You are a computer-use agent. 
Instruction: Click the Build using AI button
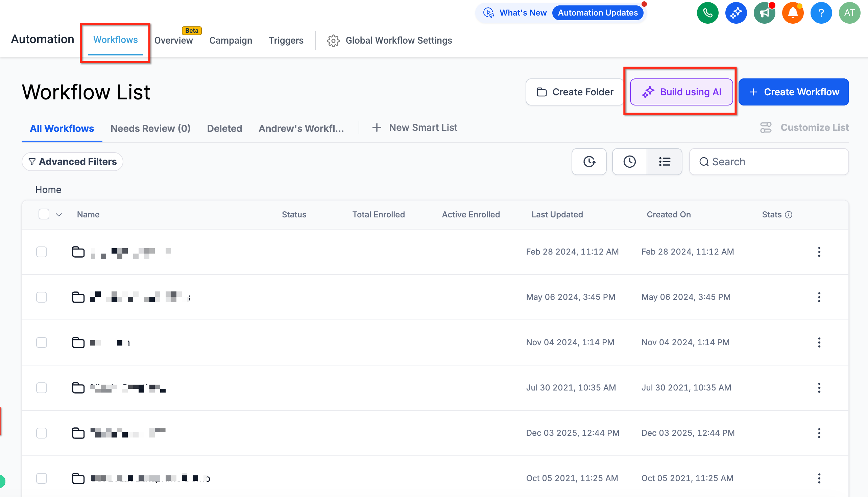681,92
